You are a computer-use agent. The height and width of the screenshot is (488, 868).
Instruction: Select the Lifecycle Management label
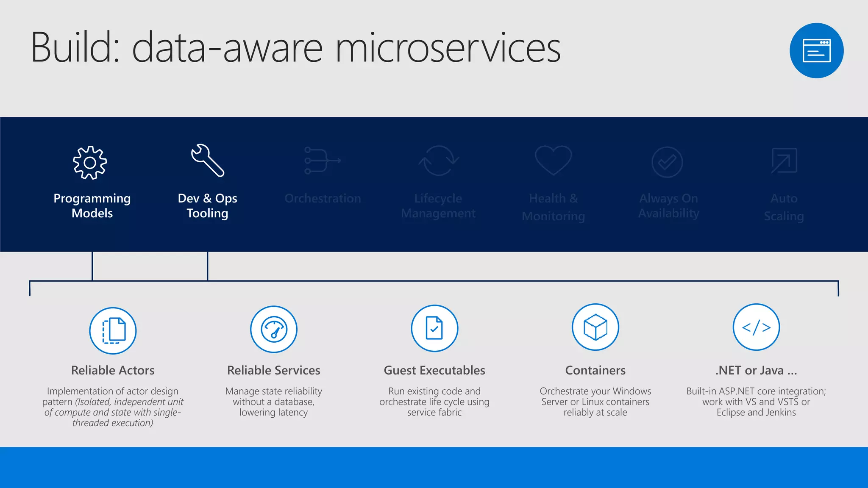pyautogui.click(x=438, y=206)
